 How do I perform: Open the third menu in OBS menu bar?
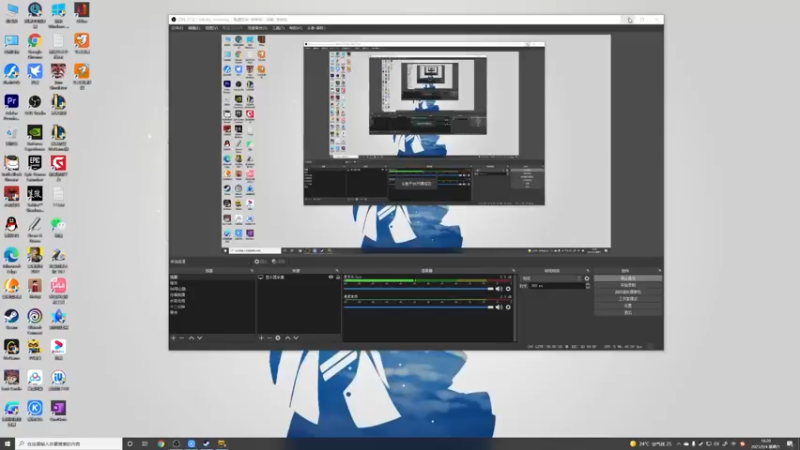coord(211,28)
